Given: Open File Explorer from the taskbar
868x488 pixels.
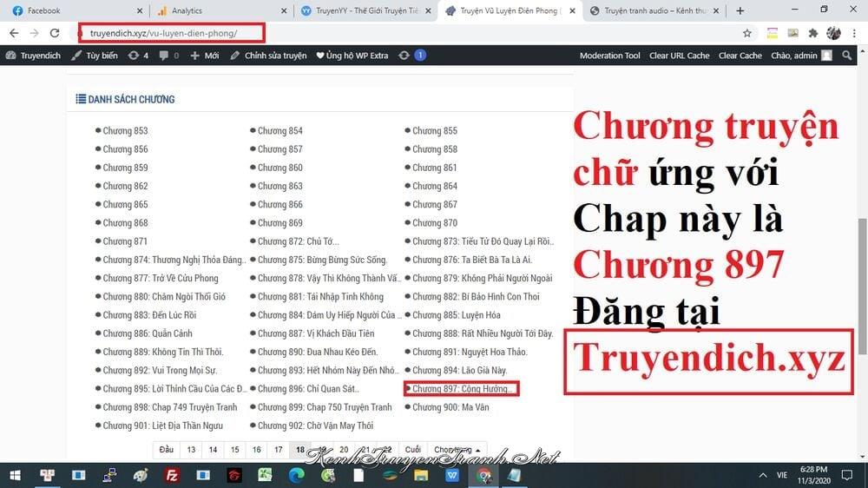Looking at the screenshot, I should [x=421, y=475].
